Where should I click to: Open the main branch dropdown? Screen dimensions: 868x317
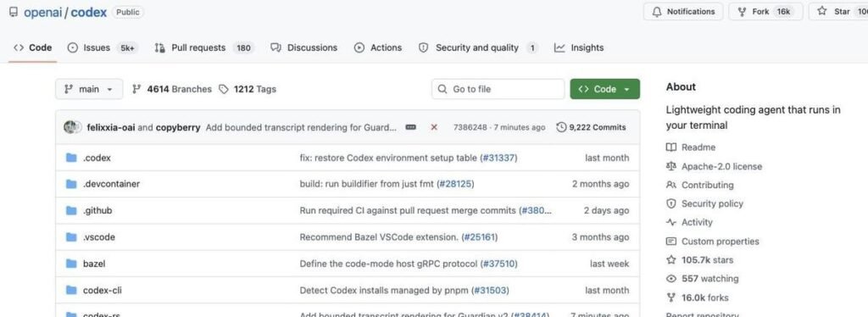[x=88, y=89]
